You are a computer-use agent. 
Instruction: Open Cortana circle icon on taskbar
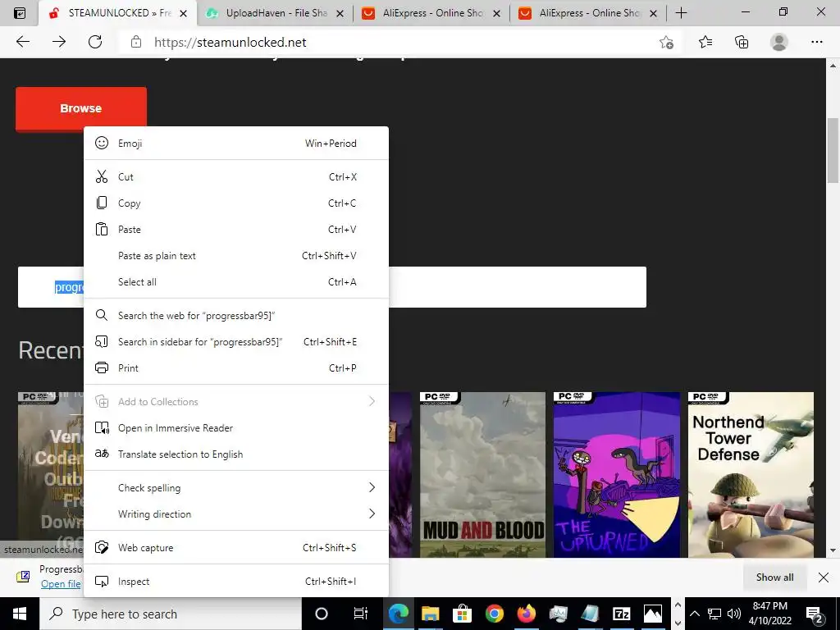(321, 614)
